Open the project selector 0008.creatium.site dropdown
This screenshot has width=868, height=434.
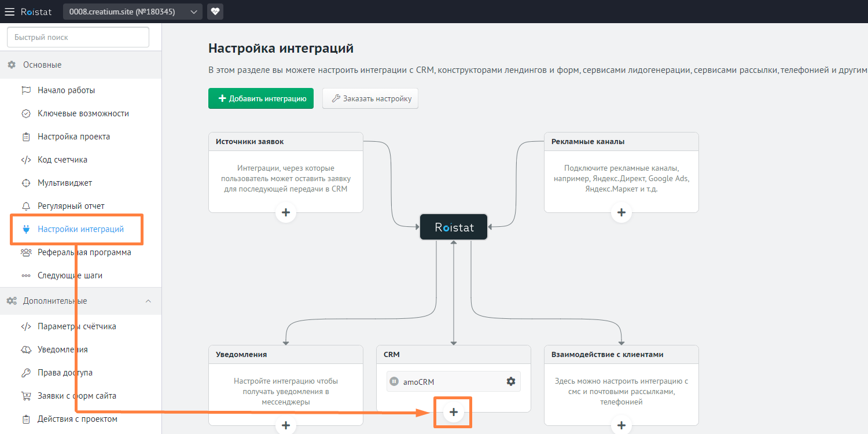(x=133, y=12)
